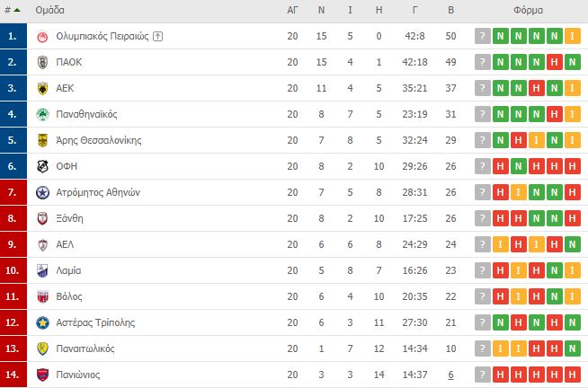
Task: Click the Παναθηναϊκός green clover logo
Action: (43, 114)
